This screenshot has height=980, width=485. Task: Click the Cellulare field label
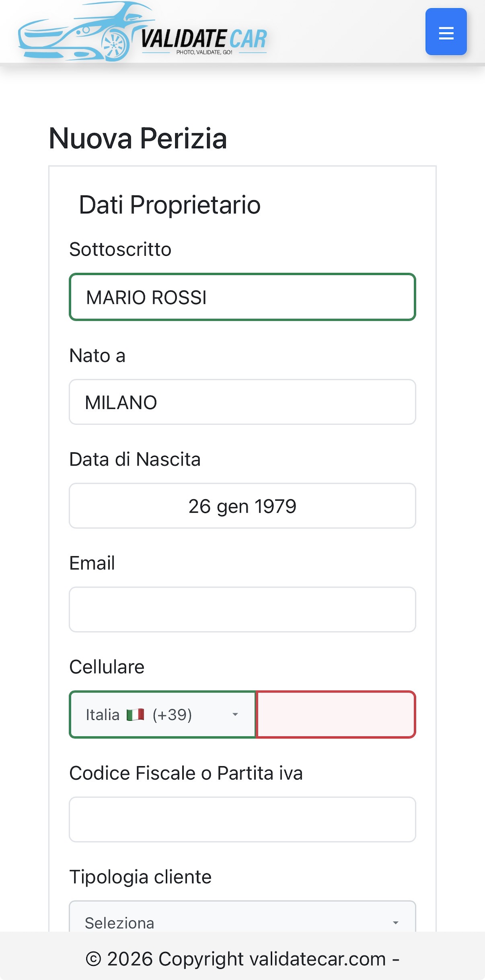(106, 666)
